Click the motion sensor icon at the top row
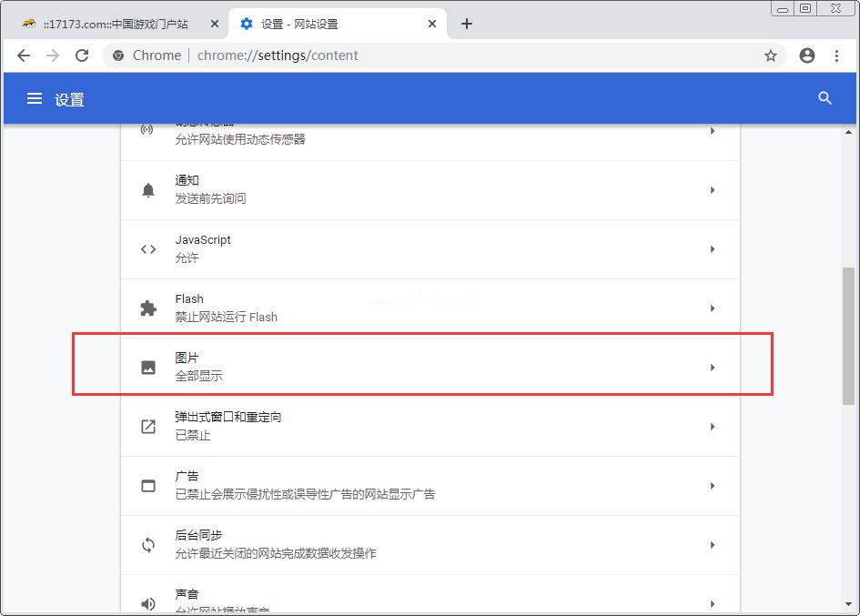Image resolution: width=860 pixels, height=616 pixels. click(x=148, y=130)
